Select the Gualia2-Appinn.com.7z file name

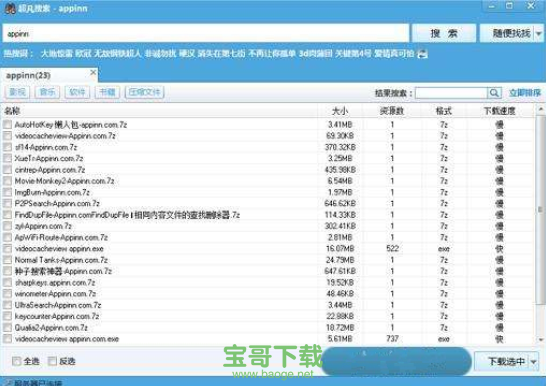coord(51,328)
